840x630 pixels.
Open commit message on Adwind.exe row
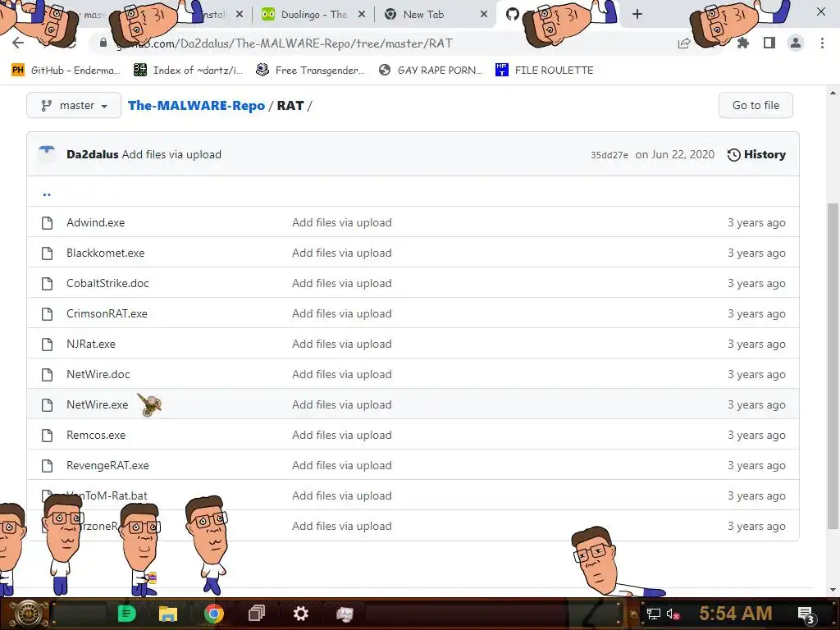tap(342, 223)
